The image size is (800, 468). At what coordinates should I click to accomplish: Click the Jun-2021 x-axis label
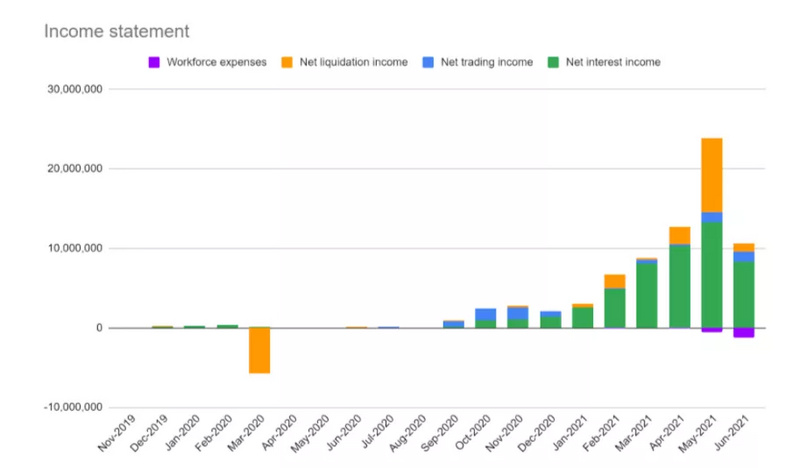point(732,433)
